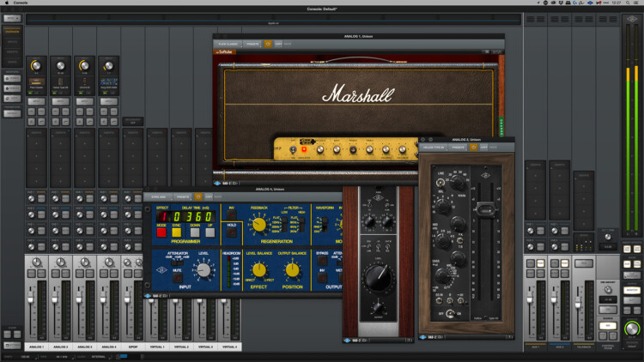Select the Sends view tab in sidebar
Viewport: 644px width, 362px height.
12,62
